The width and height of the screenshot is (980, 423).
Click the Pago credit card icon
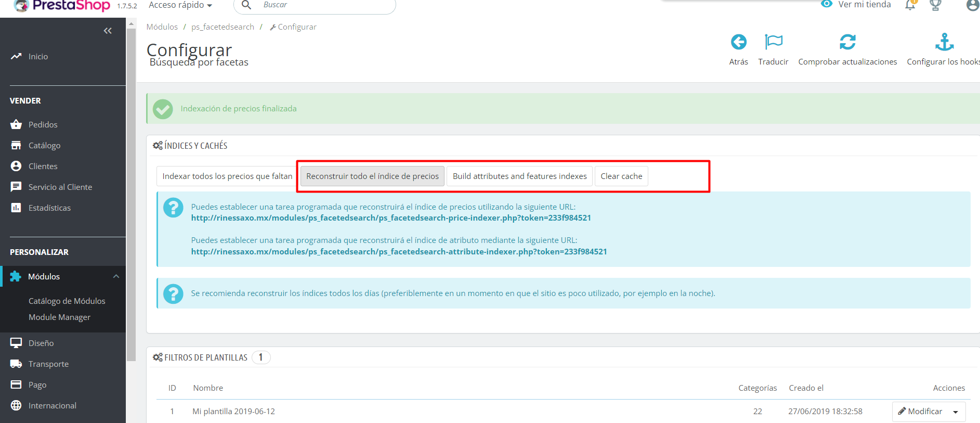click(x=16, y=384)
